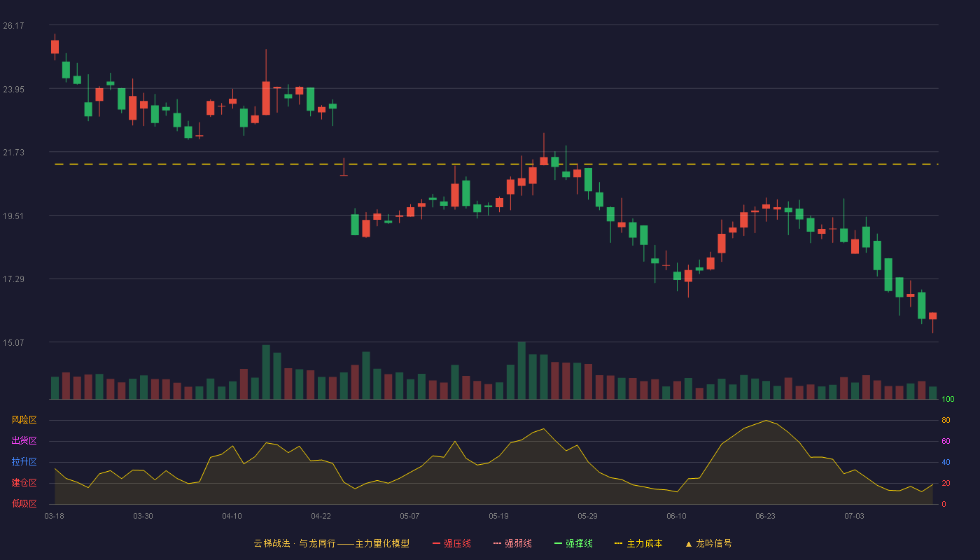This screenshot has width=980, height=560.
Task: Click the first red candlestick above 03-18
Action: coord(55,46)
